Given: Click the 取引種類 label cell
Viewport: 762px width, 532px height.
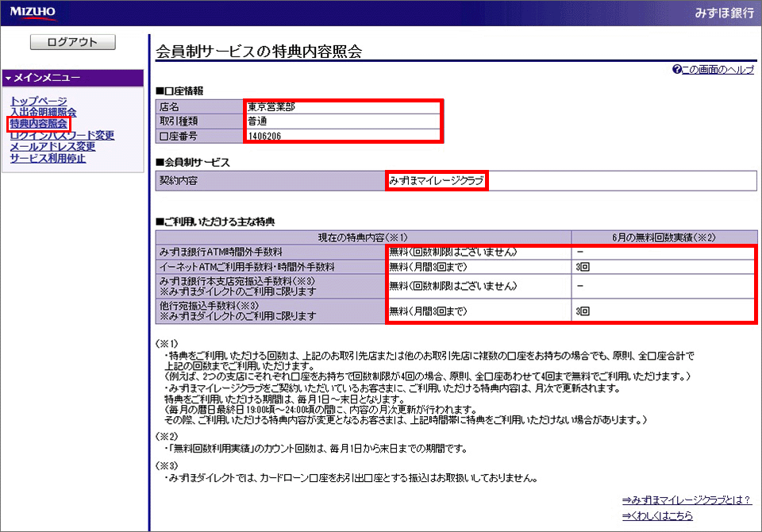Looking at the screenshot, I should coord(199,121).
